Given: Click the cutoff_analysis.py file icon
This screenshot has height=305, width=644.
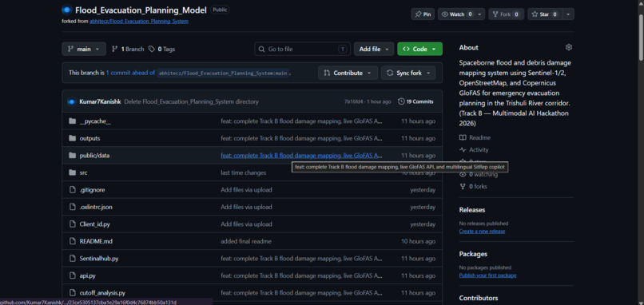Looking at the screenshot, I should coord(72,293).
